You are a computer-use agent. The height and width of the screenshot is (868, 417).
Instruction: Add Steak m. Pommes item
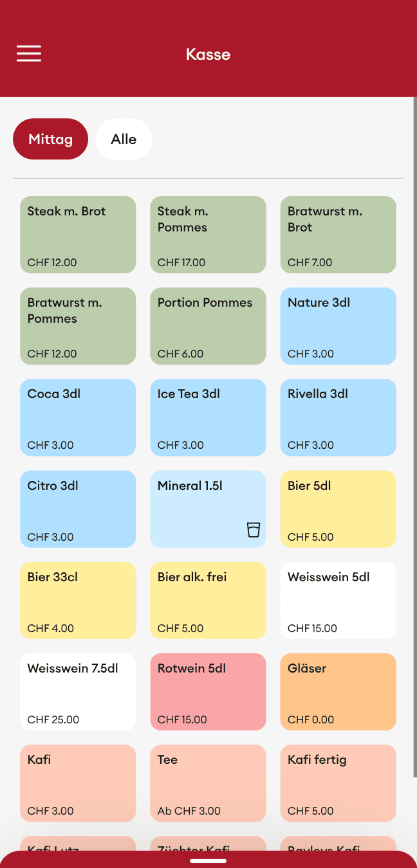[x=208, y=235]
